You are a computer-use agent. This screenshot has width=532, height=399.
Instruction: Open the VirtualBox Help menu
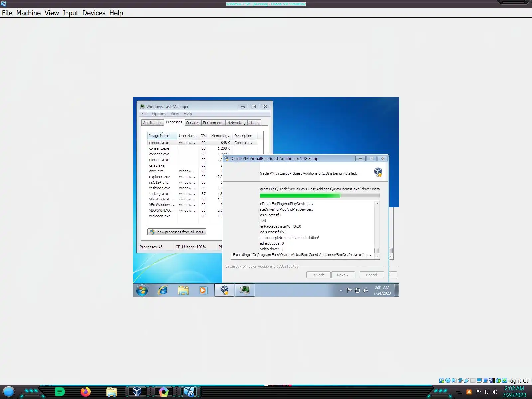click(116, 13)
